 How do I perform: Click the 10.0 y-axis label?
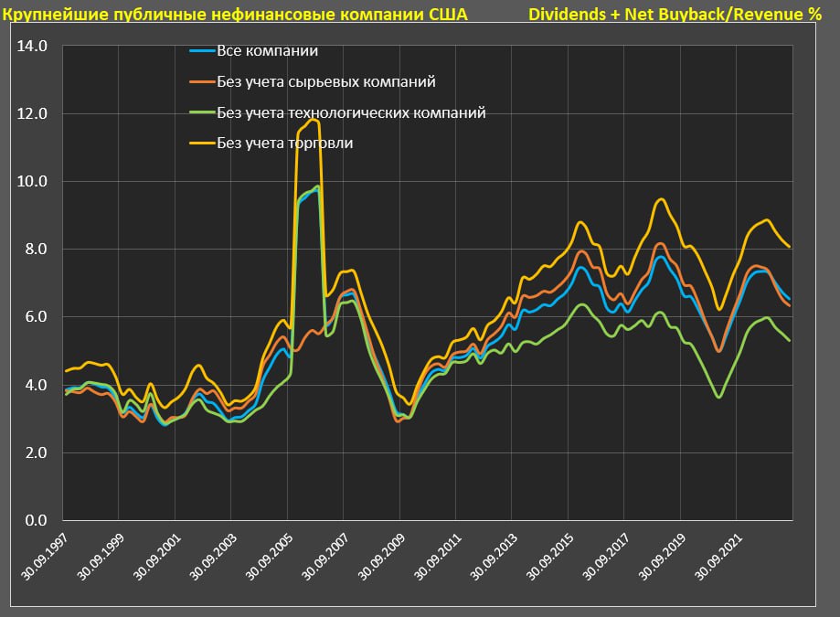point(32,182)
